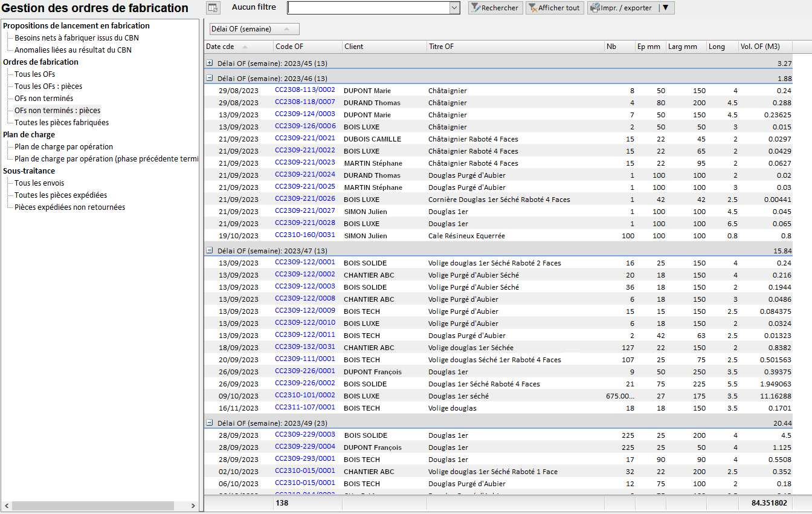The width and height of the screenshot is (812, 514).
Task: Click the clear-filter funnel icon beside Afficher tout
Action: coord(533,8)
